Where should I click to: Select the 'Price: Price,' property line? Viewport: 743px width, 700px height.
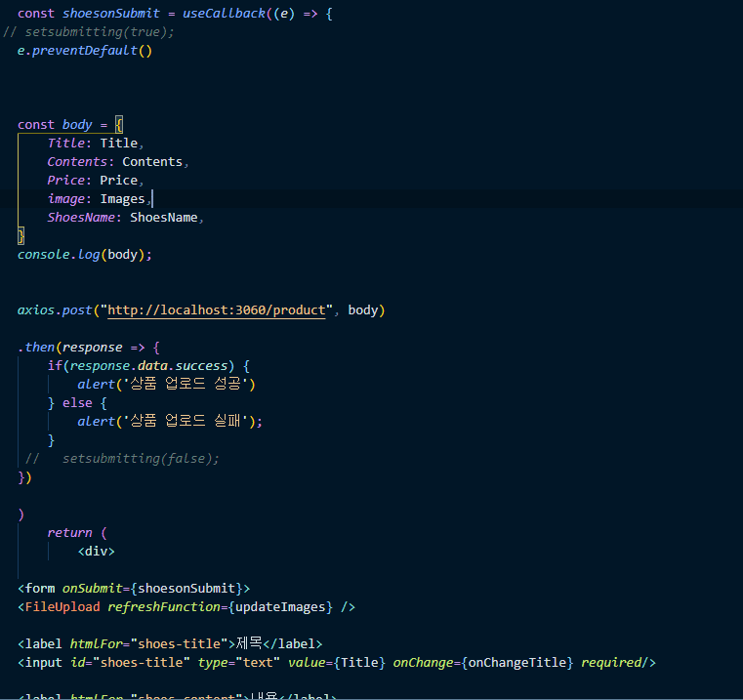(96, 180)
